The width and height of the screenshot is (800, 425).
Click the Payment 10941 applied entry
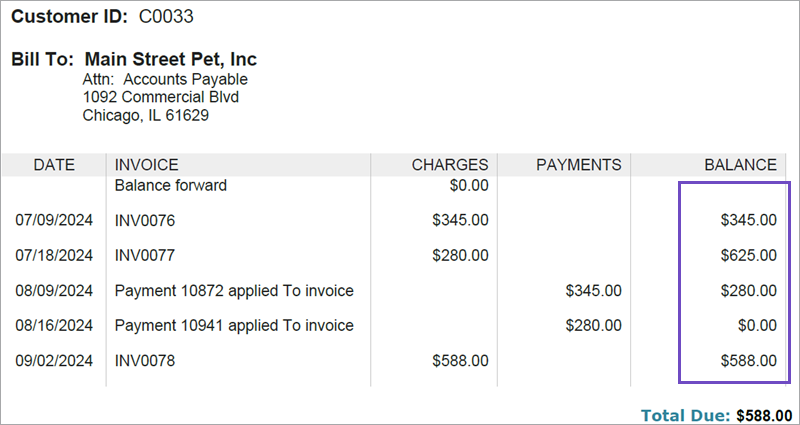pos(234,326)
